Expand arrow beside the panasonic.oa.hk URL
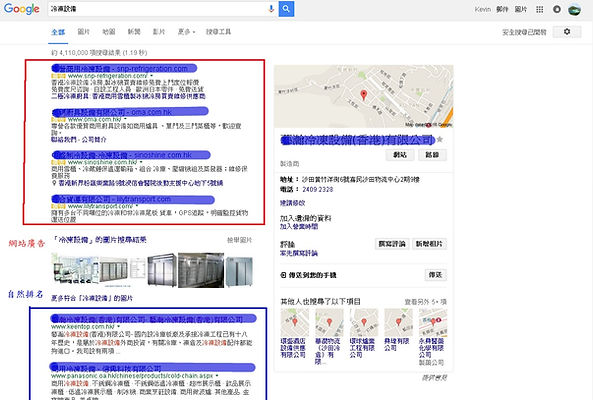593x400 pixels. click(x=217, y=376)
